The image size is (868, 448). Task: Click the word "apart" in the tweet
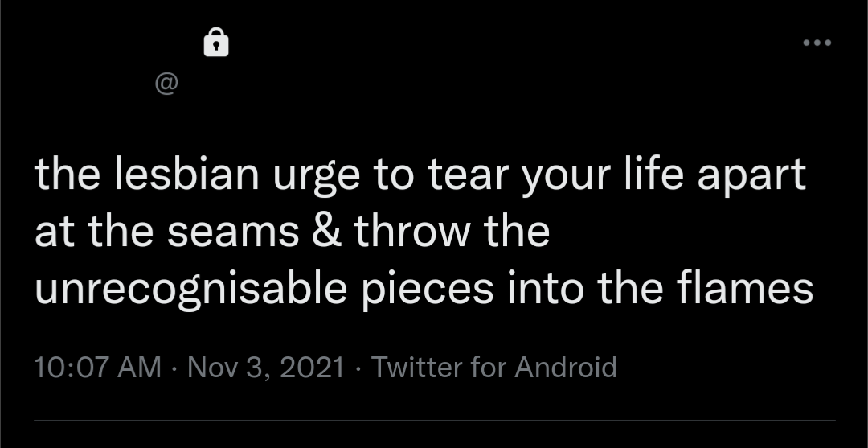pyautogui.click(x=751, y=177)
